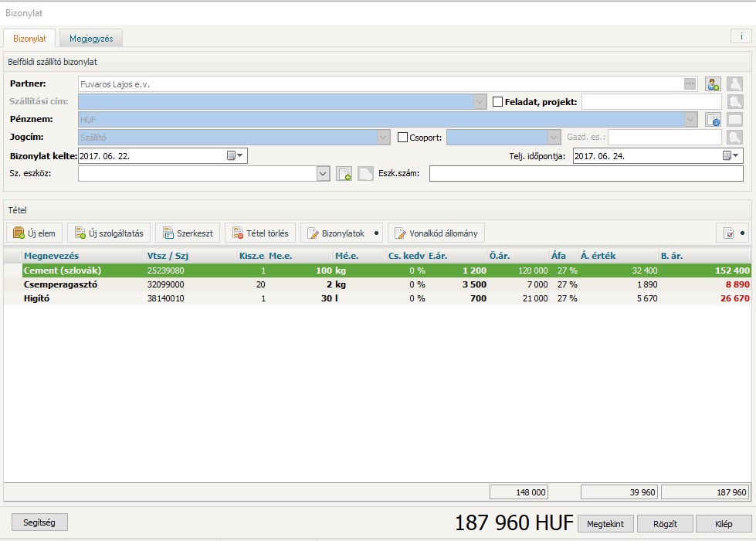This screenshot has height=541, width=756.
Task: Click the currency info document icon
Action: [x=713, y=120]
